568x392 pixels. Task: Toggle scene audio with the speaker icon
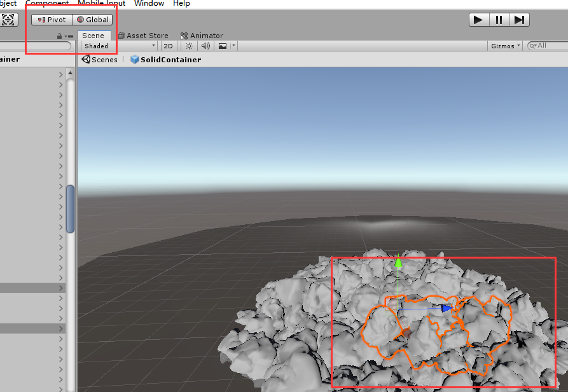(205, 46)
